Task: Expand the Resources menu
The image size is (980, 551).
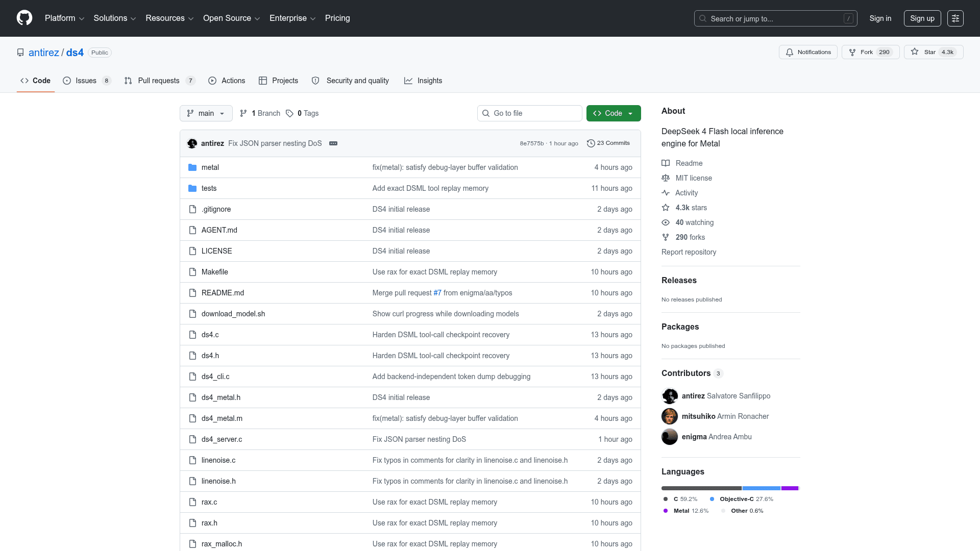Action: coord(169,18)
